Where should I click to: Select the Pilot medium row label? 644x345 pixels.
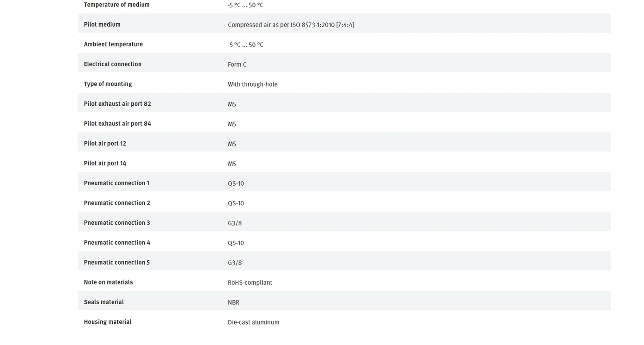(x=102, y=24)
